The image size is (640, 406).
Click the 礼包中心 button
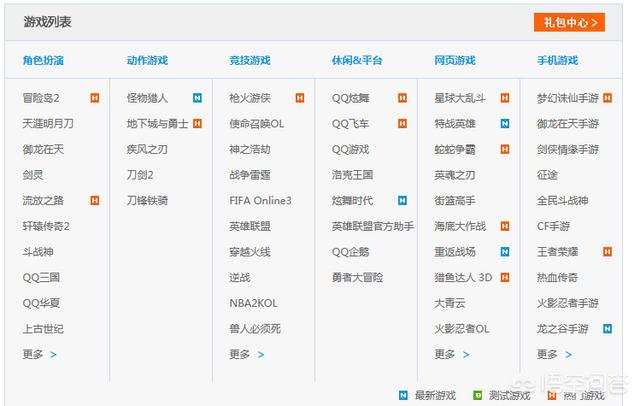tap(569, 22)
